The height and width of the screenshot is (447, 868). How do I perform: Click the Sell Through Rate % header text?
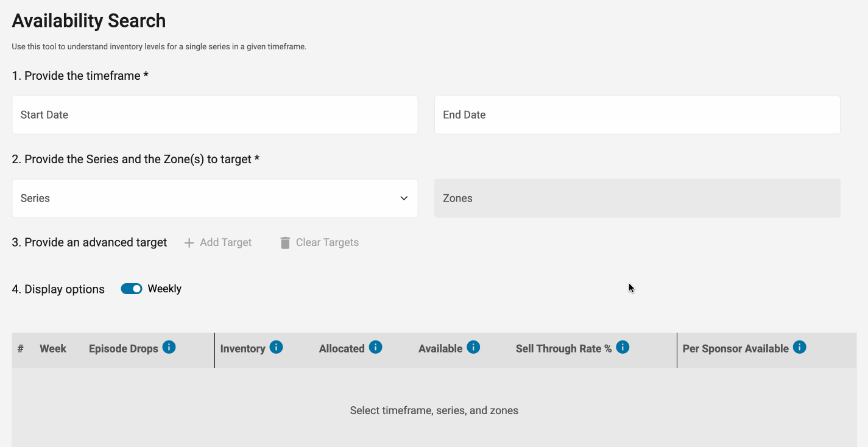(563, 348)
